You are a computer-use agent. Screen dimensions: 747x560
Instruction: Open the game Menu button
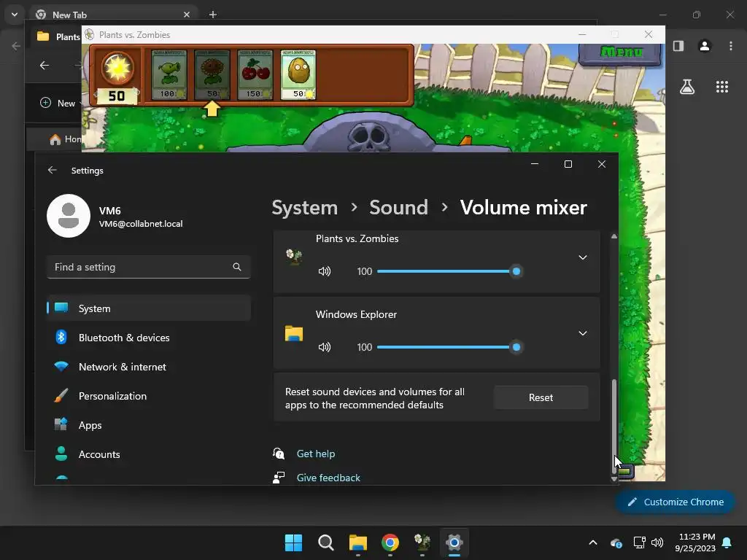[x=620, y=52]
